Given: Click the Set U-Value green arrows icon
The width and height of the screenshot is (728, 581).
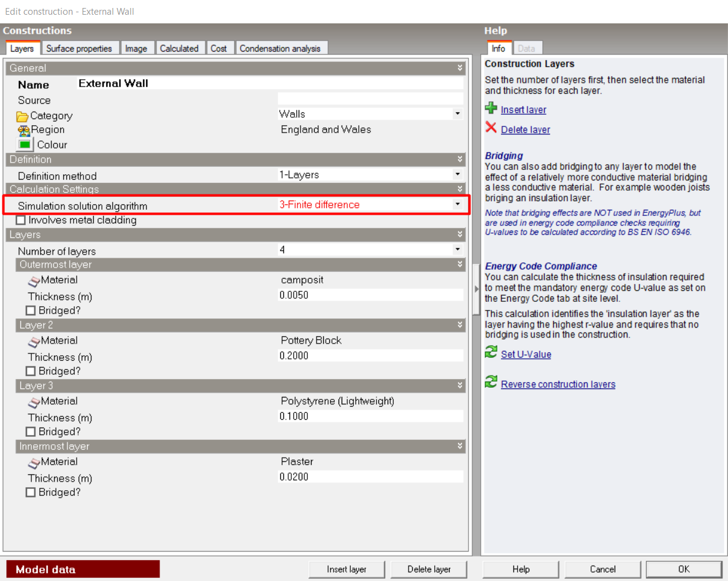Looking at the screenshot, I should [491, 352].
